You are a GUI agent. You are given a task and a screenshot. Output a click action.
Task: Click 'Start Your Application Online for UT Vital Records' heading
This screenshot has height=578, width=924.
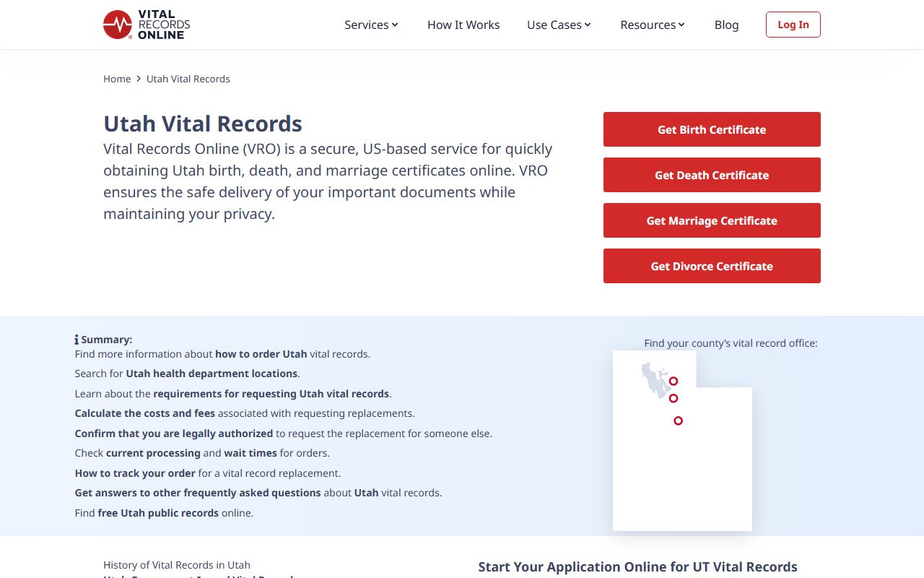637,567
